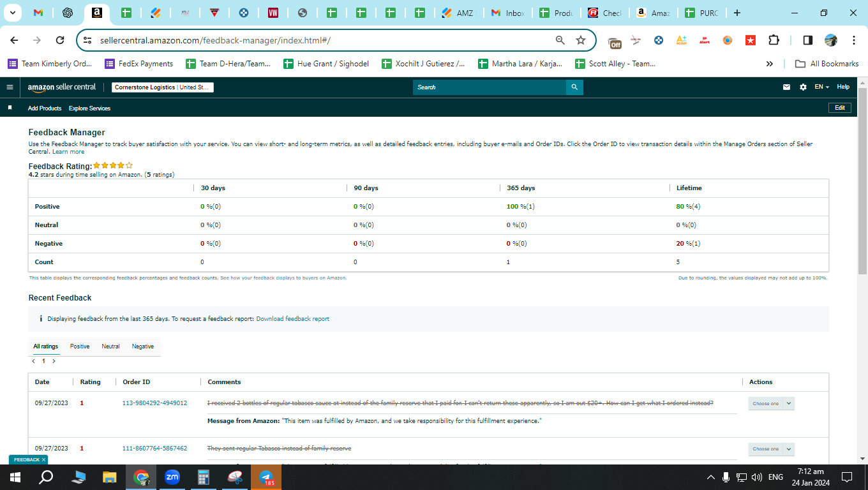Image resolution: width=868 pixels, height=490 pixels.
Task: Open Zoom from the taskbar
Action: pos(172,477)
